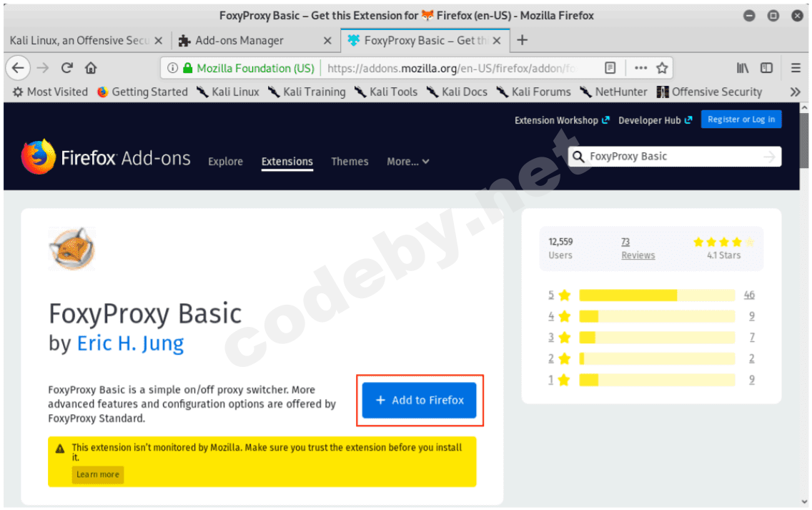
Task: Open author Eric H. Jung's page
Action: [130, 343]
